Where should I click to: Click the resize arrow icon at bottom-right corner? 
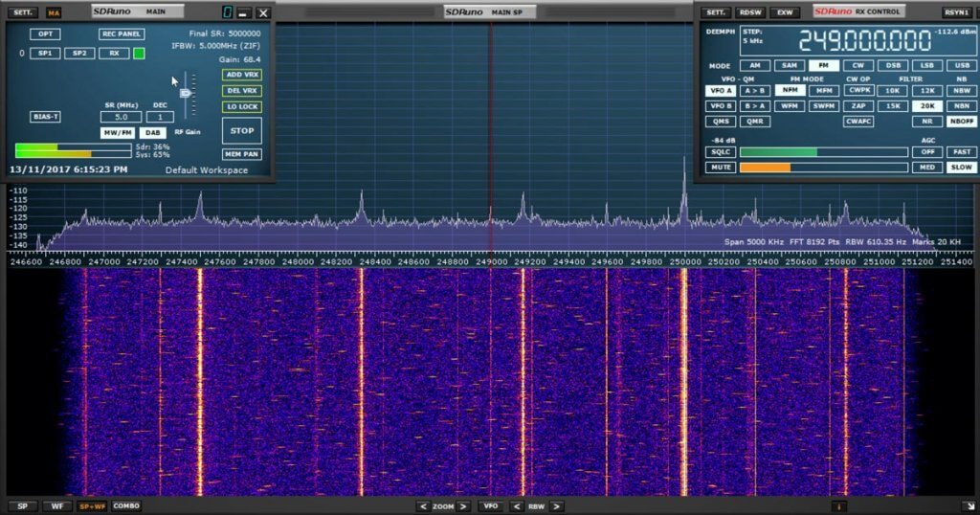point(968,505)
